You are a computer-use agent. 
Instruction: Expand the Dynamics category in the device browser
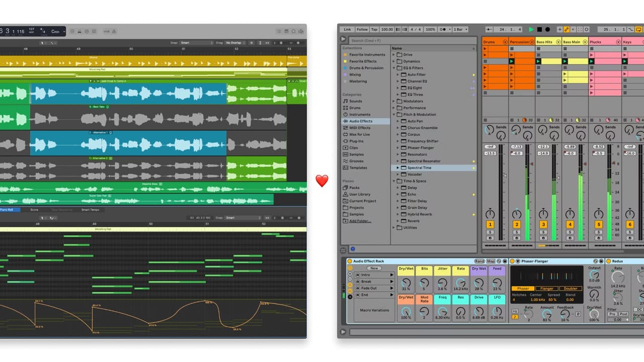(394, 61)
